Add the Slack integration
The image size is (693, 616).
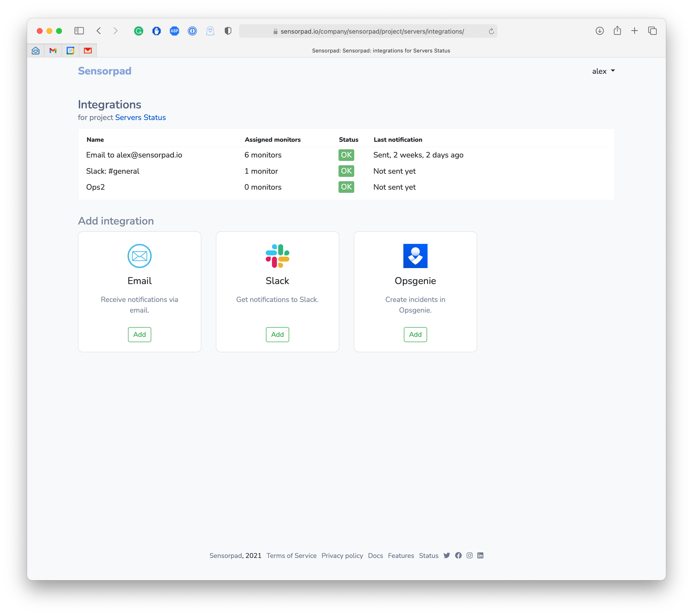coord(277,334)
